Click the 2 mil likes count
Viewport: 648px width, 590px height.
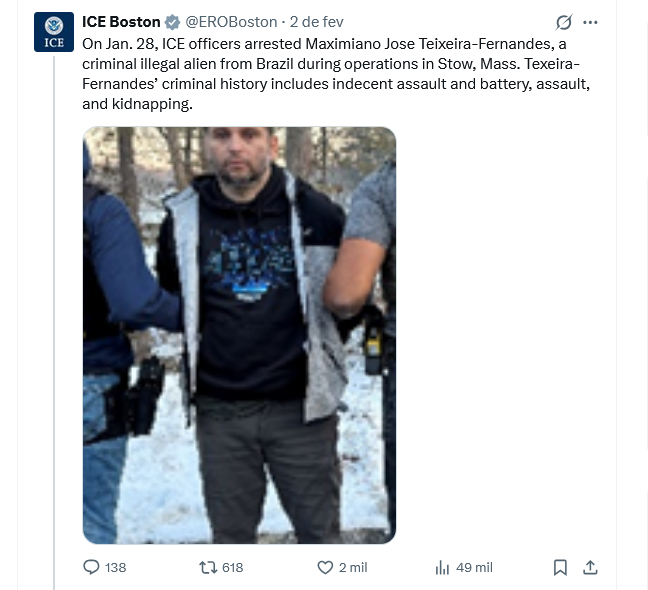tap(353, 568)
